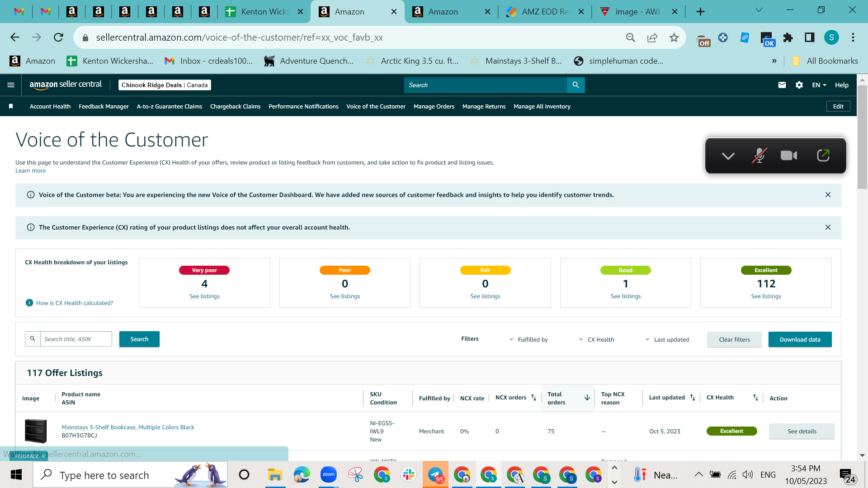Bookmark this page with the star icon
868x488 pixels.
[x=674, y=38]
